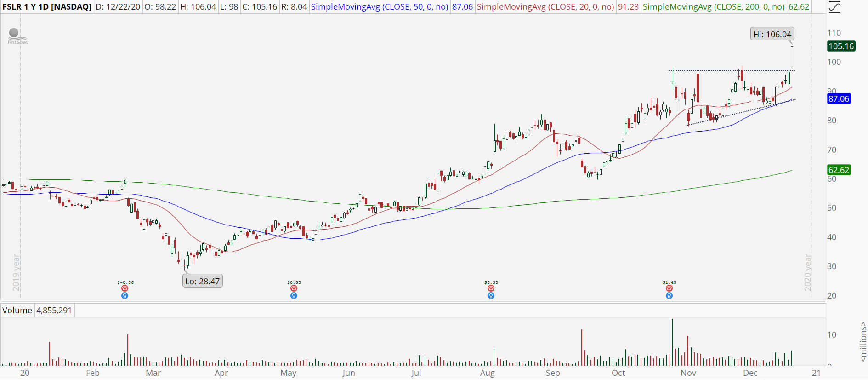Click the Aug label on the time axis
Image resolution: width=868 pixels, height=380 pixels.
coord(488,373)
